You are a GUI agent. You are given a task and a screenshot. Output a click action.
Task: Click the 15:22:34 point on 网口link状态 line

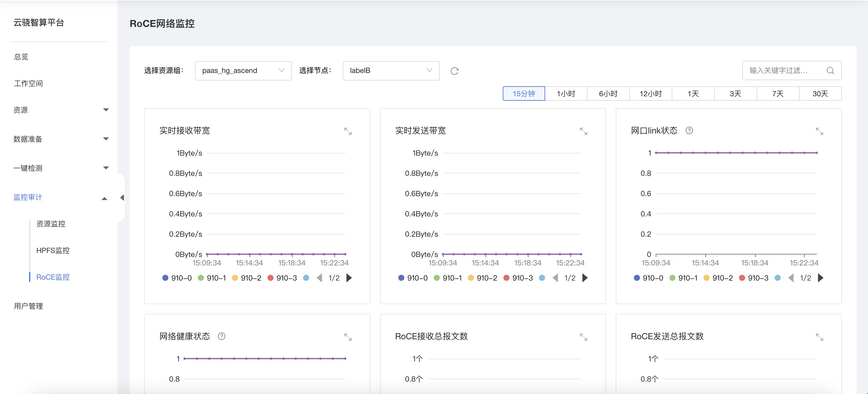click(x=804, y=153)
